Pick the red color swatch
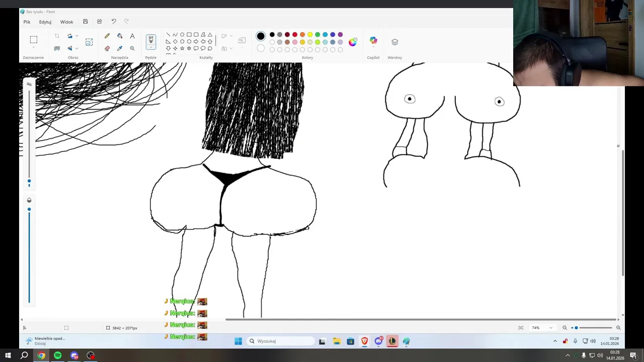The width and height of the screenshot is (644, 362). [x=295, y=35]
